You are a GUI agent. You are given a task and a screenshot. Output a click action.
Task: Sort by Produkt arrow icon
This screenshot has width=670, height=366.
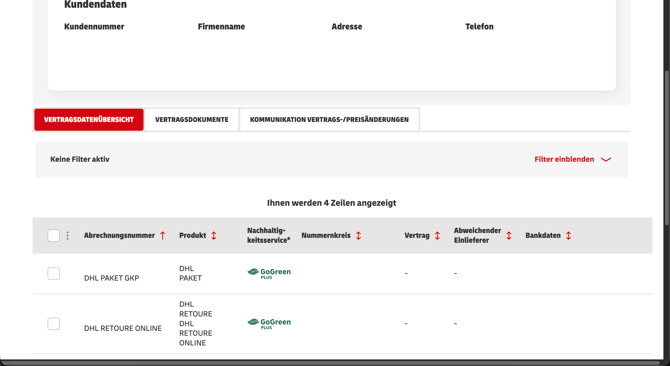pos(214,235)
